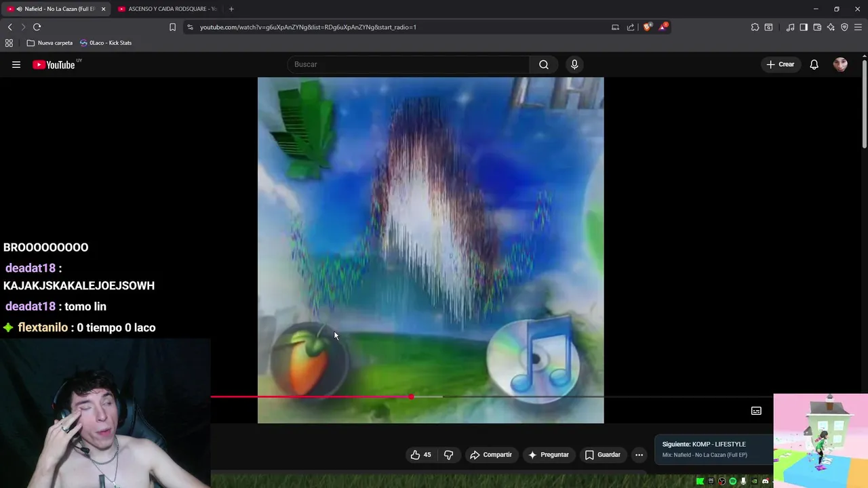Open the YouTube notifications bell
Image resolution: width=868 pixels, height=488 pixels.
coord(814,64)
